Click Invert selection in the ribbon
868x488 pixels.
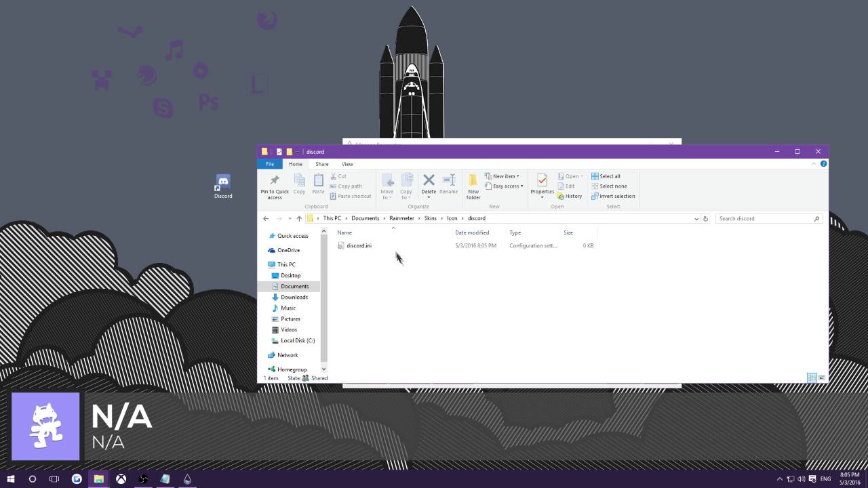(x=613, y=196)
